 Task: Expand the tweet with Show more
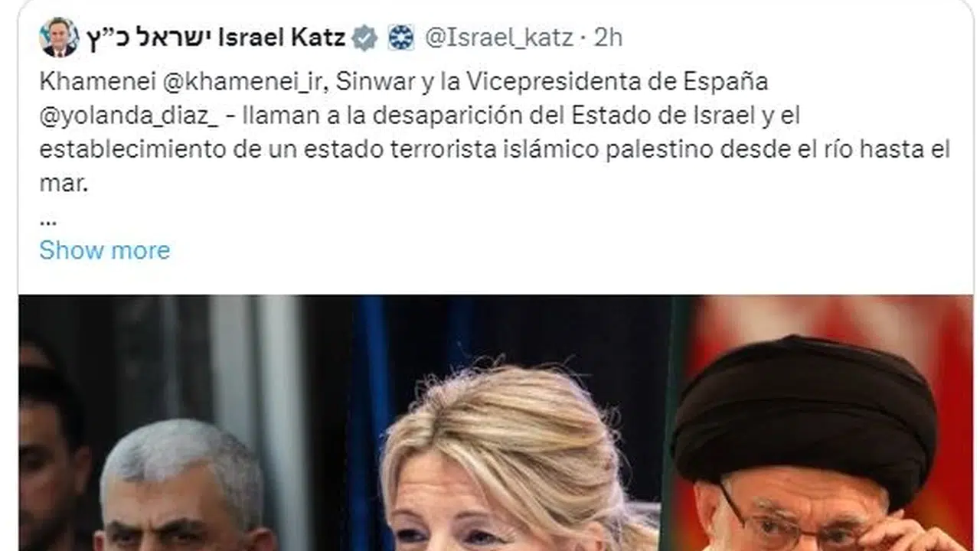pos(105,250)
